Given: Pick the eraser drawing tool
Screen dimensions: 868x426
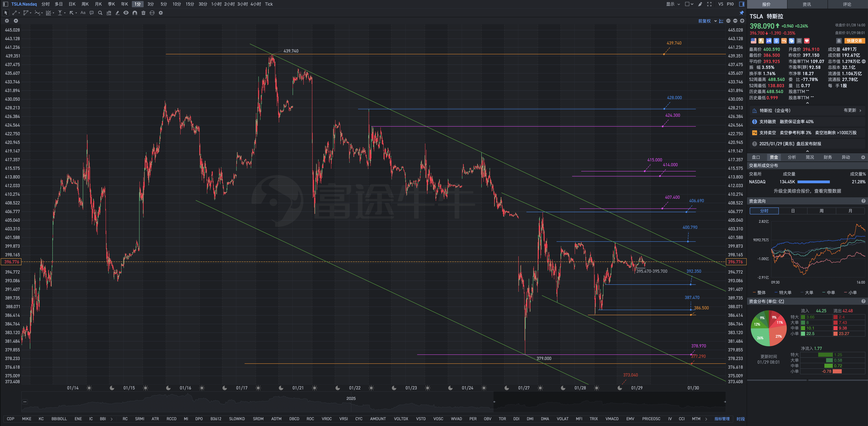Looking at the screenshot, I should click(117, 13).
